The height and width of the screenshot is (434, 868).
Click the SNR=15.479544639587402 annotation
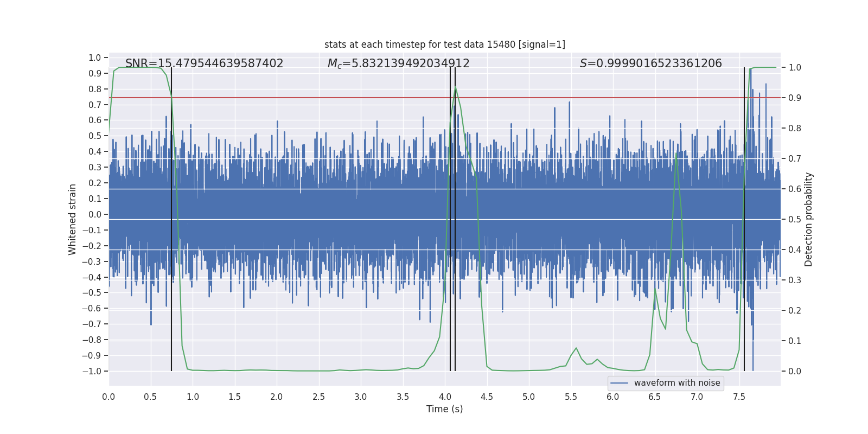204,63
